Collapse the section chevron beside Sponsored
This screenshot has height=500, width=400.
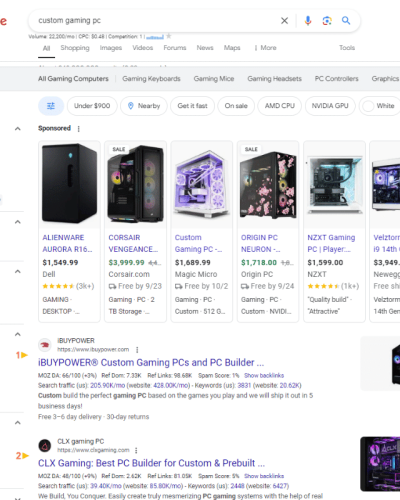18,129
